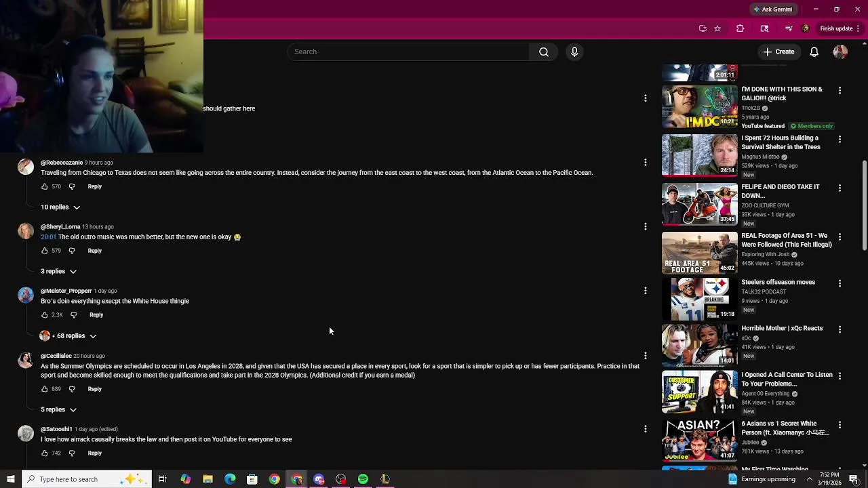Like Satooshi1's comment
This screenshot has width=868, height=488.
(45, 453)
